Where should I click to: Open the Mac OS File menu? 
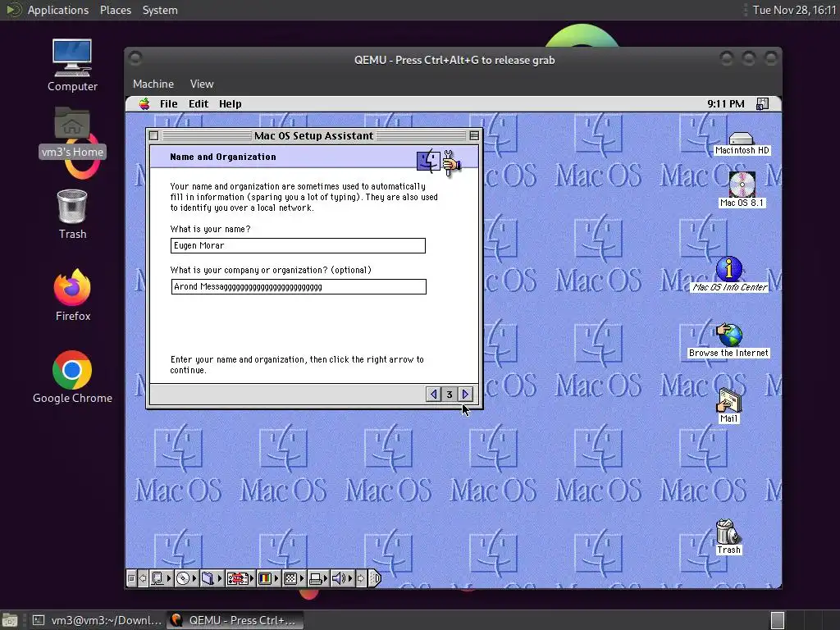point(168,104)
